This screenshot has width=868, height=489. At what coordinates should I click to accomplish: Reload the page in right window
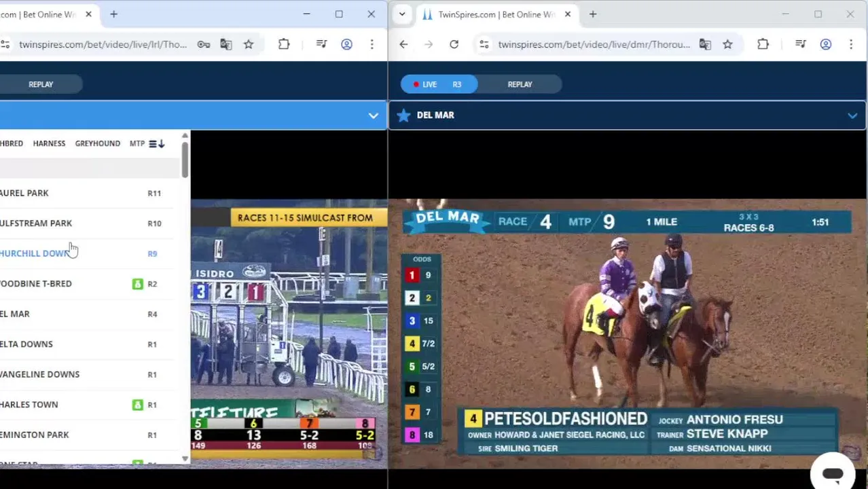coord(454,45)
